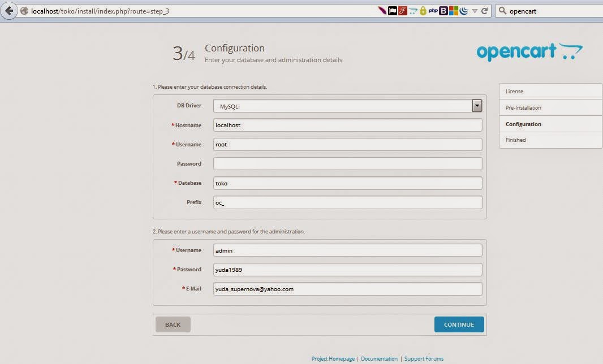Click the black flag icon in address bar

[392, 11]
